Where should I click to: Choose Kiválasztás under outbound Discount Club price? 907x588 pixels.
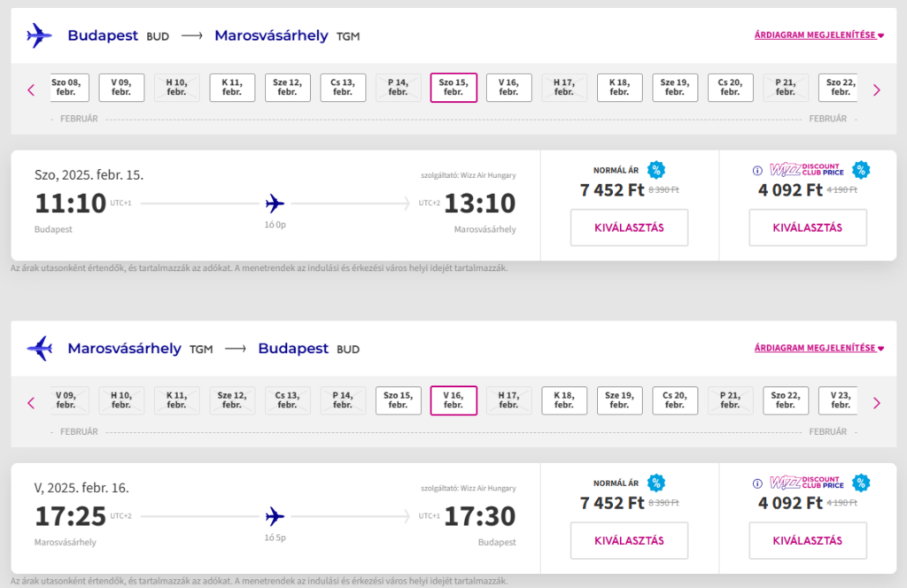click(x=808, y=228)
